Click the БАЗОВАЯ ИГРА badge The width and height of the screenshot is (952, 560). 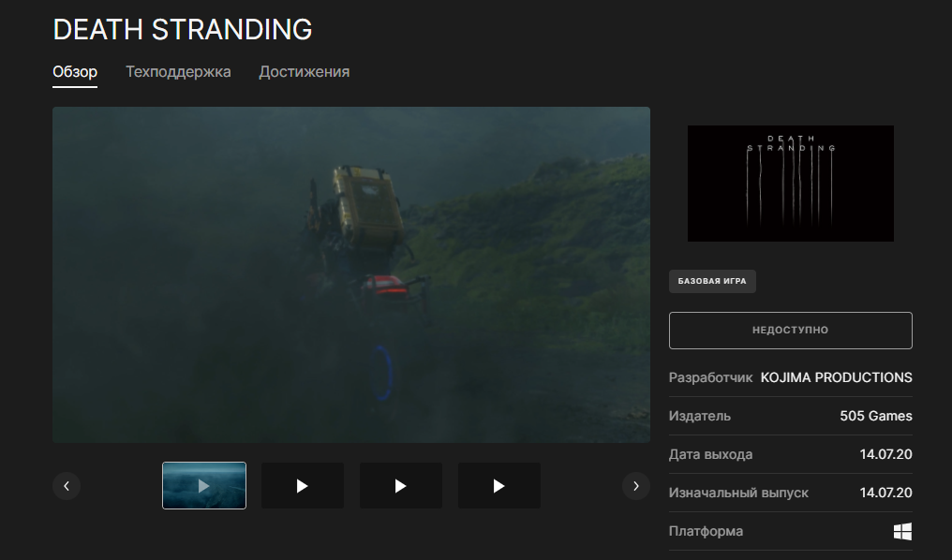tap(712, 282)
